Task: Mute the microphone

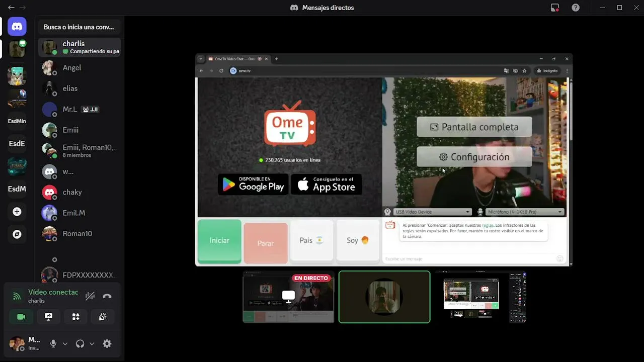Action: click(53, 344)
